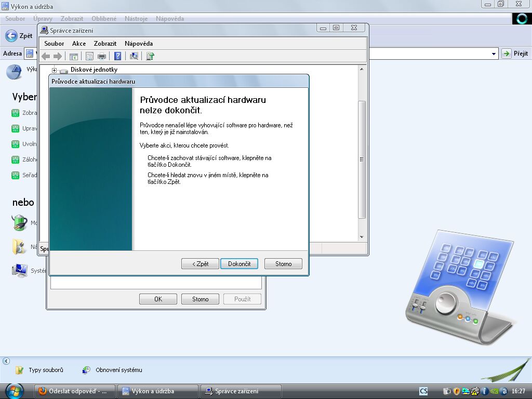Image resolution: width=532 pixels, height=399 pixels.
Task: Click the green task icon beside Záloh
Action: (15, 159)
